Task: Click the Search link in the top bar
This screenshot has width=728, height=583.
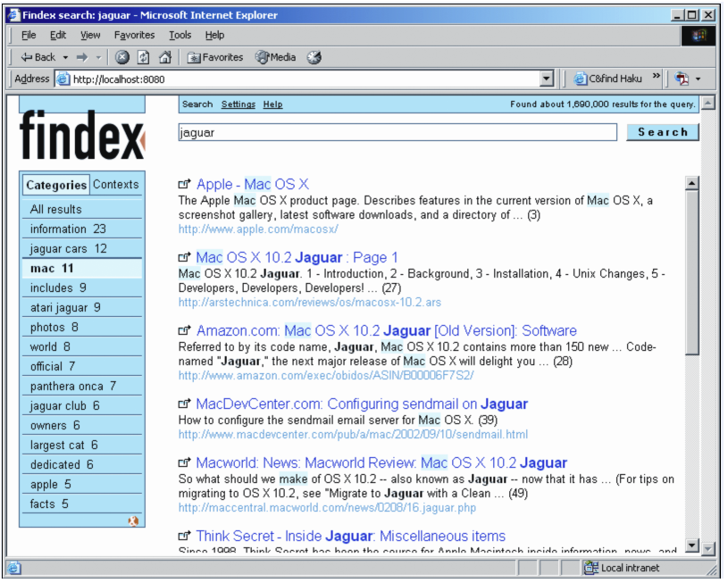Action: point(197,104)
